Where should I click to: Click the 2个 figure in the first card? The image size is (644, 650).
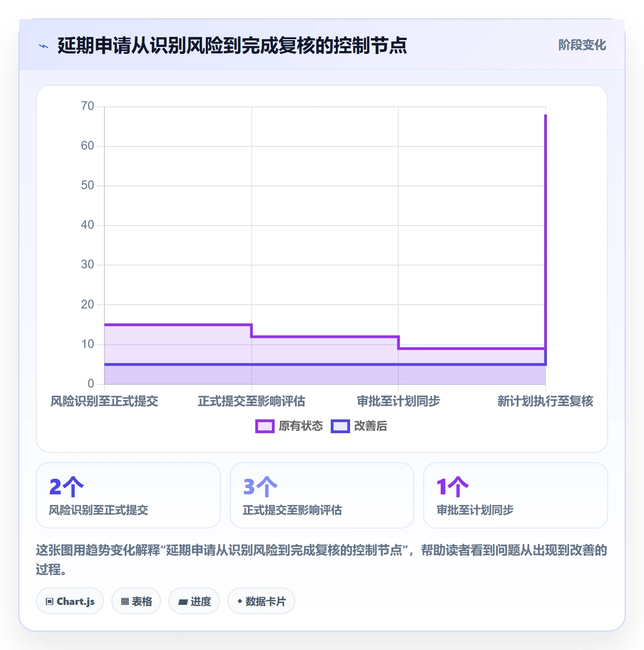click(x=66, y=487)
